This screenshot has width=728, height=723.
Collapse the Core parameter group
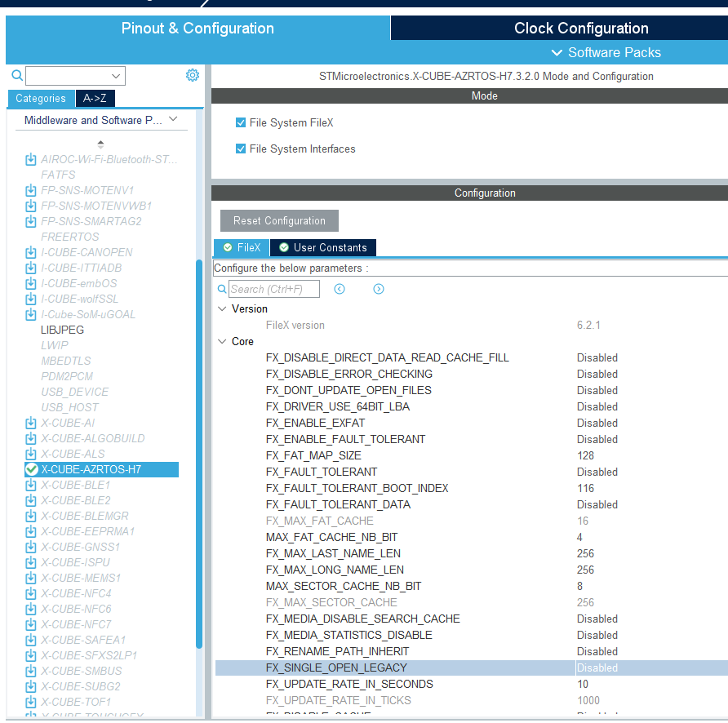222,341
